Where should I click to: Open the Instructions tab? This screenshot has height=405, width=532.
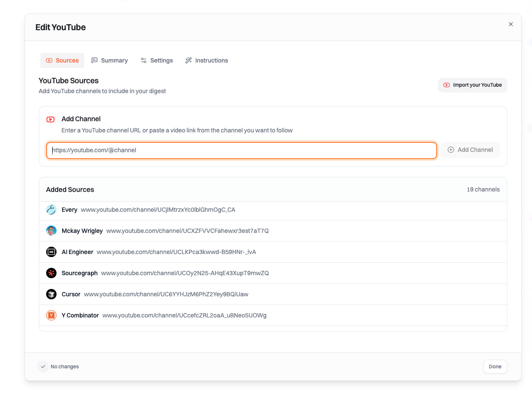point(207,60)
